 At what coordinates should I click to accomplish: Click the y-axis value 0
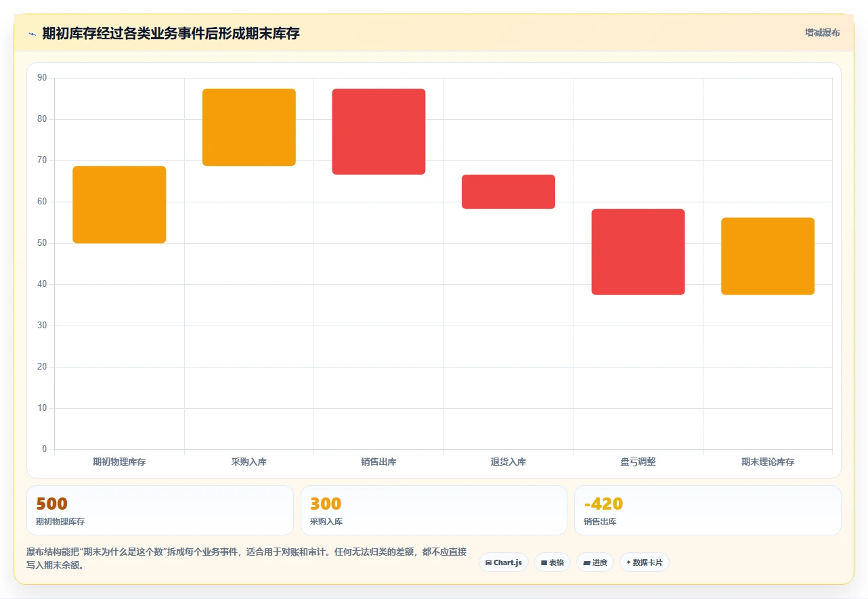45,449
